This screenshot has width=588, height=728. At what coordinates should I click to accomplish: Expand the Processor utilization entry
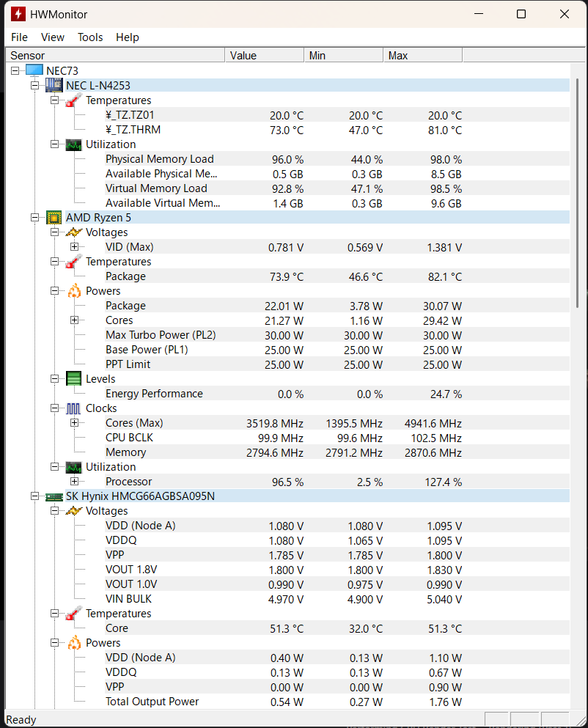coord(74,482)
